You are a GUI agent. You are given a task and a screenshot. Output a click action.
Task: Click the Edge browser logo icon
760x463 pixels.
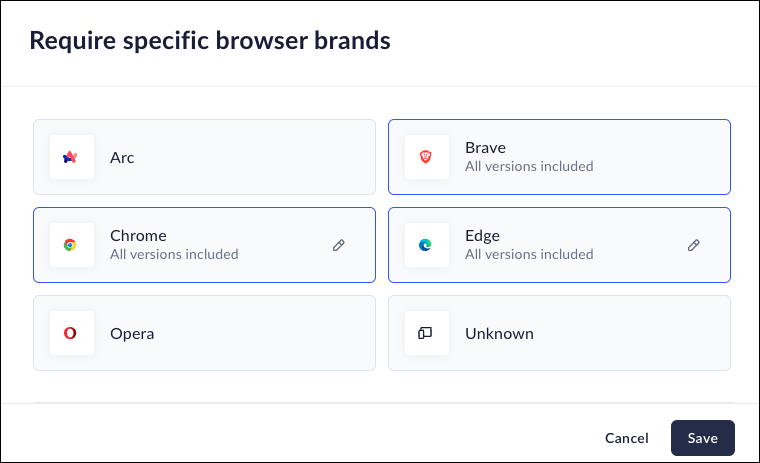[x=426, y=245]
